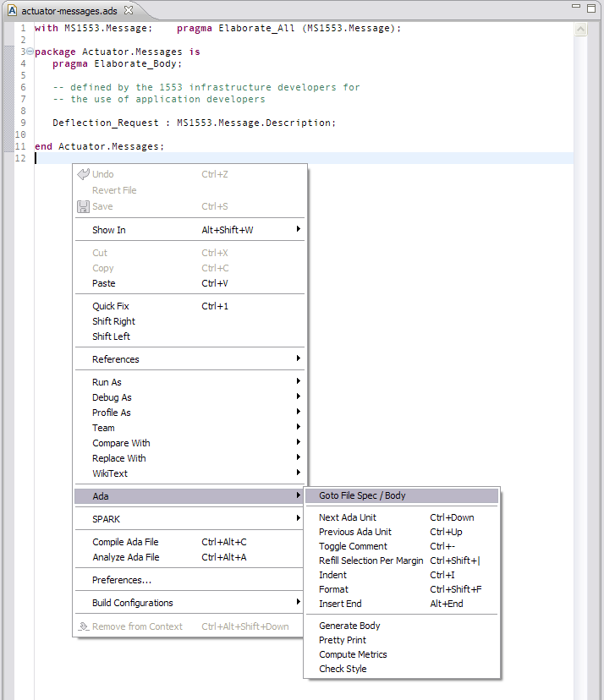Close the actuator-messages.ads tab
This screenshot has width=604, height=700.
pyautogui.click(x=129, y=10)
